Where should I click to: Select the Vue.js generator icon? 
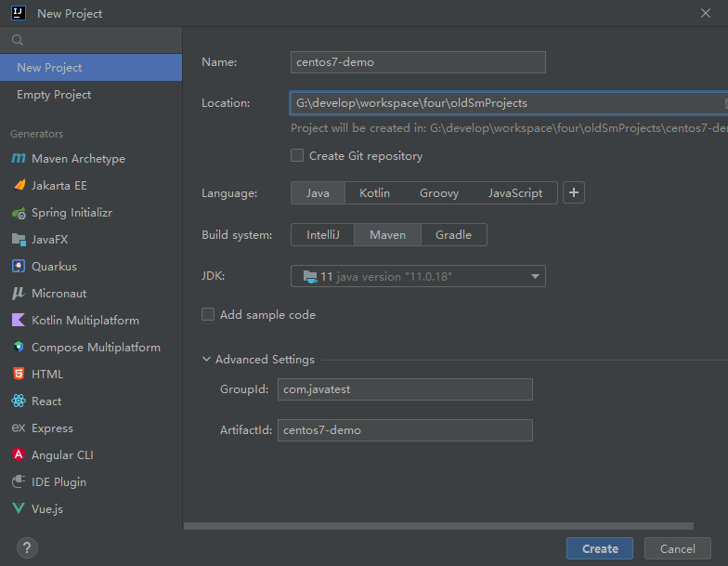[x=19, y=508]
